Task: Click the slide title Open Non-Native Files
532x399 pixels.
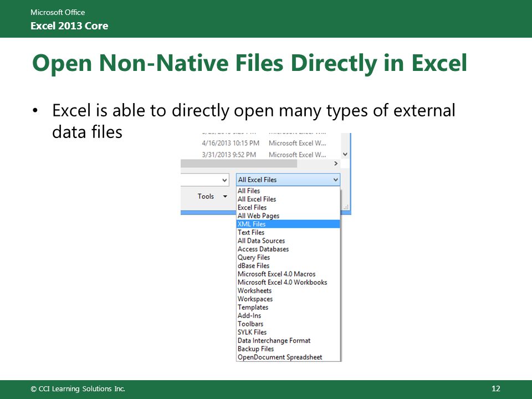Action: pos(249,63)
